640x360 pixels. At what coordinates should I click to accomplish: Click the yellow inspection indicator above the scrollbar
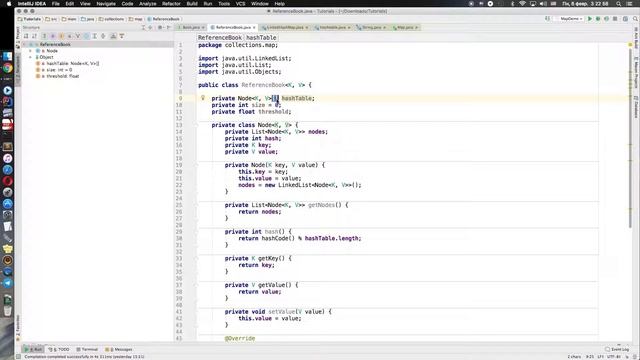(x=630, y=44)
